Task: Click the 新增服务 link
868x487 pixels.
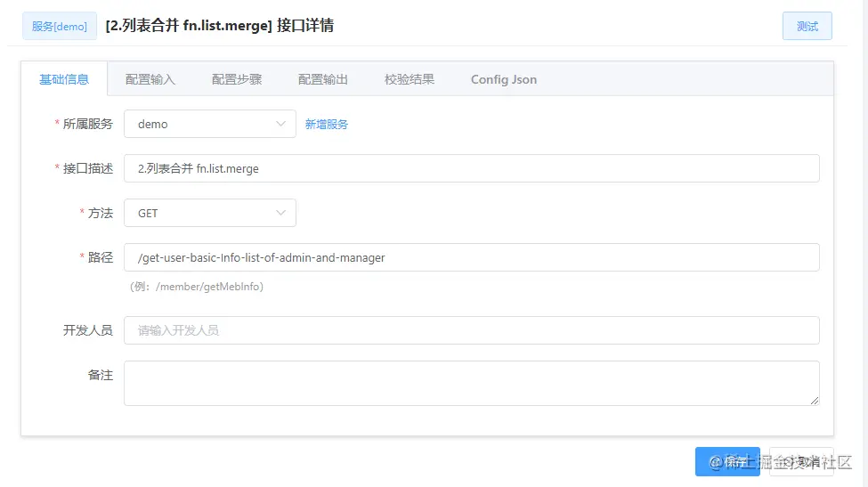Action: click(x=327, y=124)
